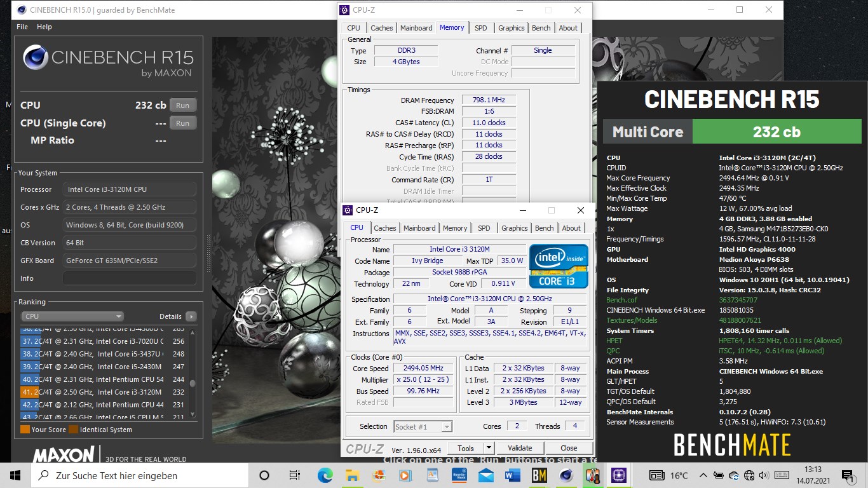Screen dimensions: 868x488
Task: Run the CPU Single Core benchmark
Action: tap(183, 123)
